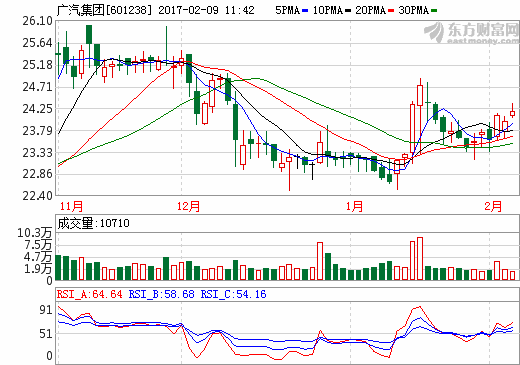This screenshot has width=520, height=365.
Task: Click the 12月 date axis label
Action: click(x=188, y=206)
